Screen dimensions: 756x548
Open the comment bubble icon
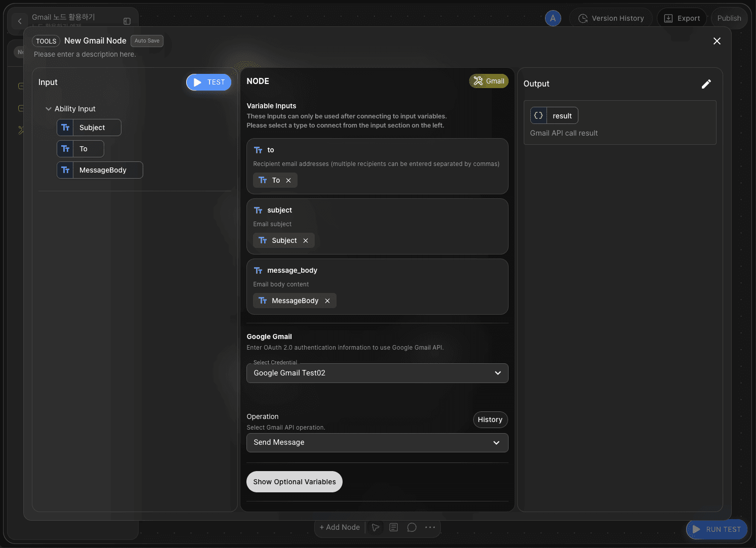coord(412,527)
